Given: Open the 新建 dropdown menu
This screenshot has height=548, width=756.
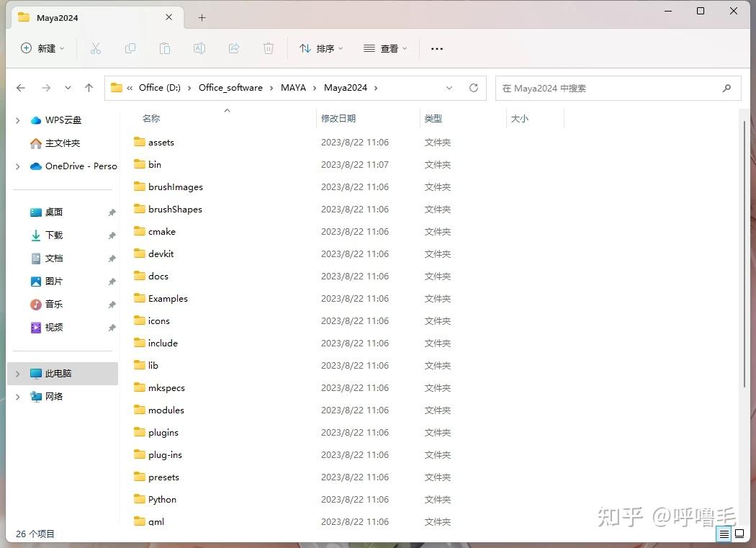Looking at the screenshot, I should tap(42, 48).
